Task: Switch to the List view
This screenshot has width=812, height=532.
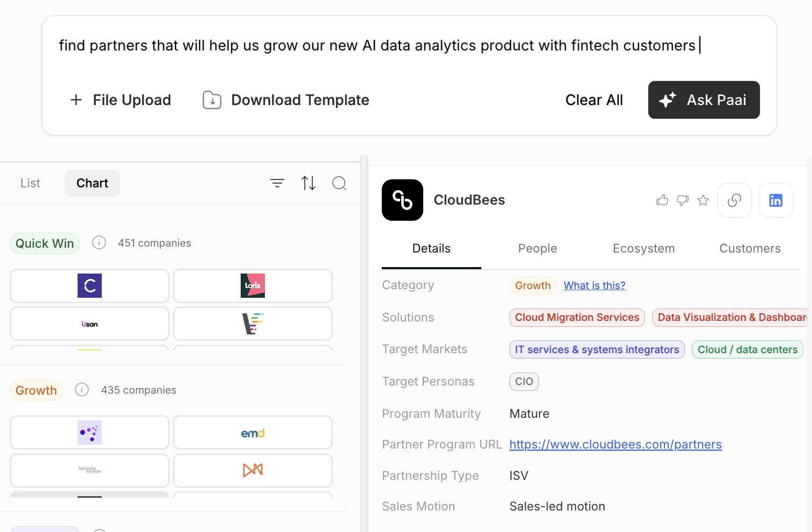Action: pos(30,183)
